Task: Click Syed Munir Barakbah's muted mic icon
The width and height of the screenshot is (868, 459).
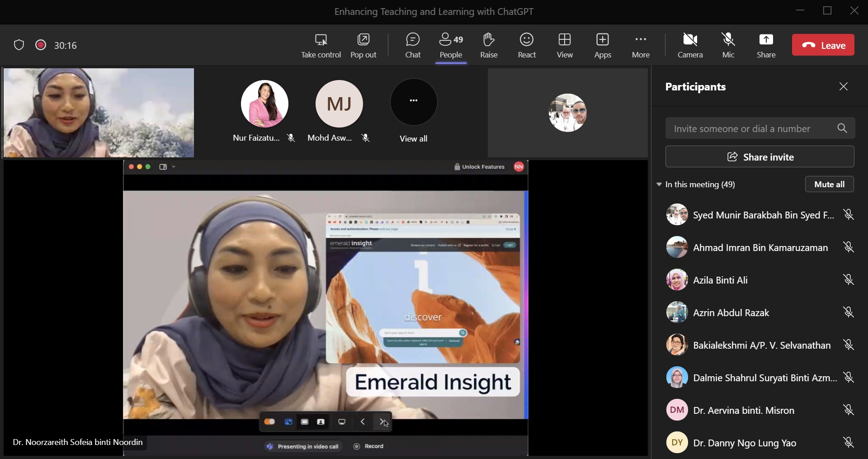Action: (849, 214)
